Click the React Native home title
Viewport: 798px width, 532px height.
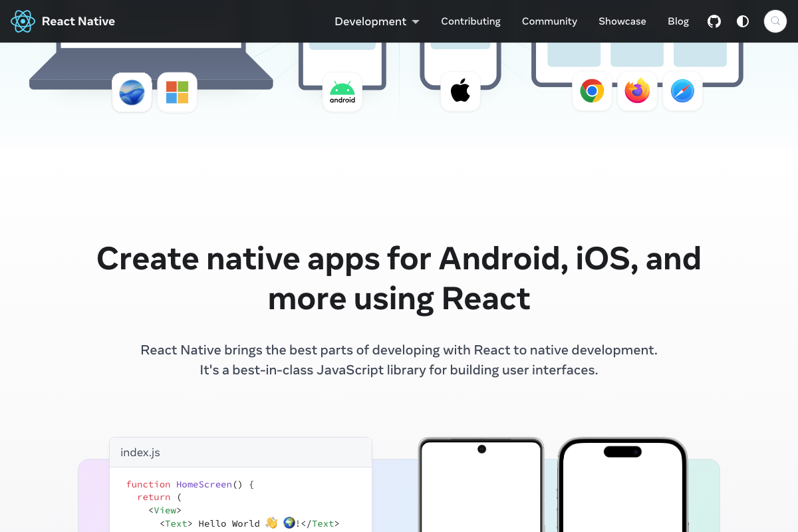click(78, 21)
